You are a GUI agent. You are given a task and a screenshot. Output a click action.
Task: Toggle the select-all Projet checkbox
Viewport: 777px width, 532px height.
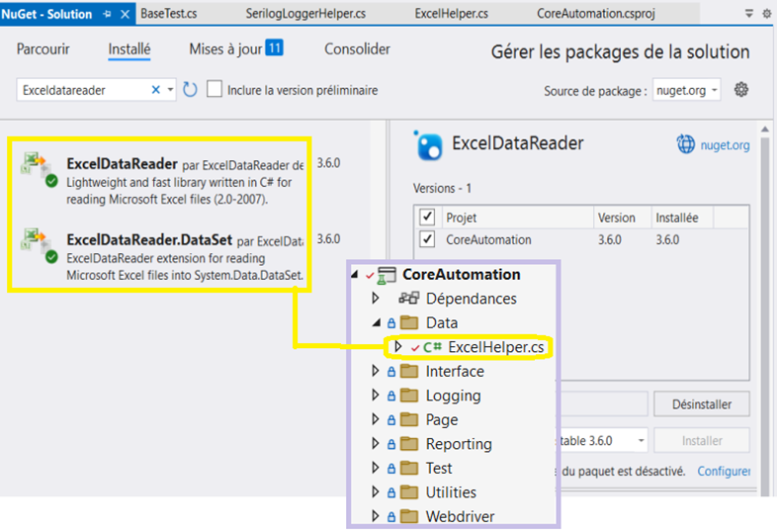tap(427, 217)
